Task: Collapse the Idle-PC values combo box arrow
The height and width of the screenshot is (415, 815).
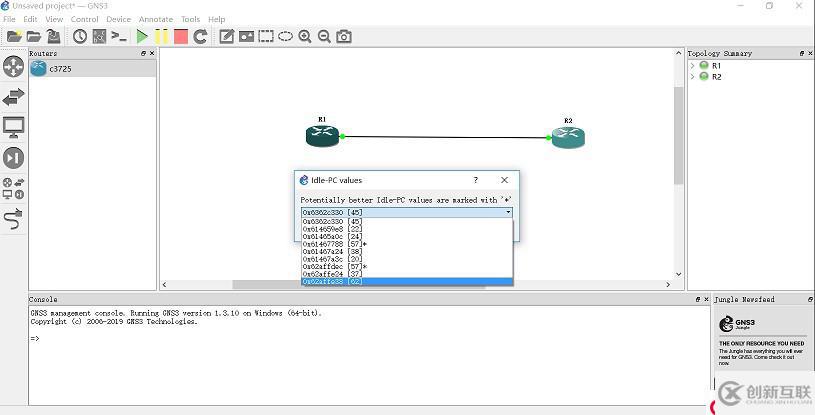Action: point(508,212)
